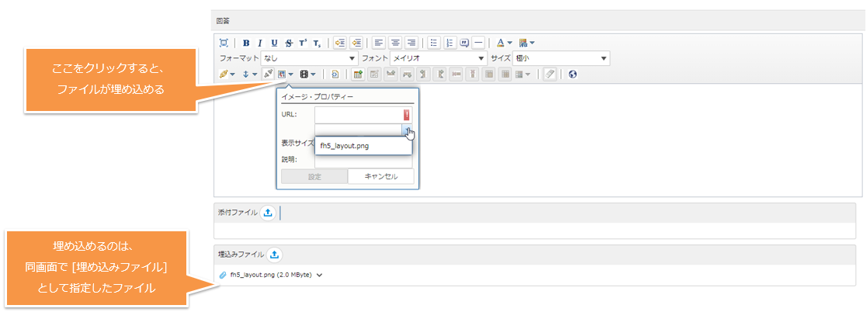
Task: Click the URL input field
Action: tap(358, 114)
